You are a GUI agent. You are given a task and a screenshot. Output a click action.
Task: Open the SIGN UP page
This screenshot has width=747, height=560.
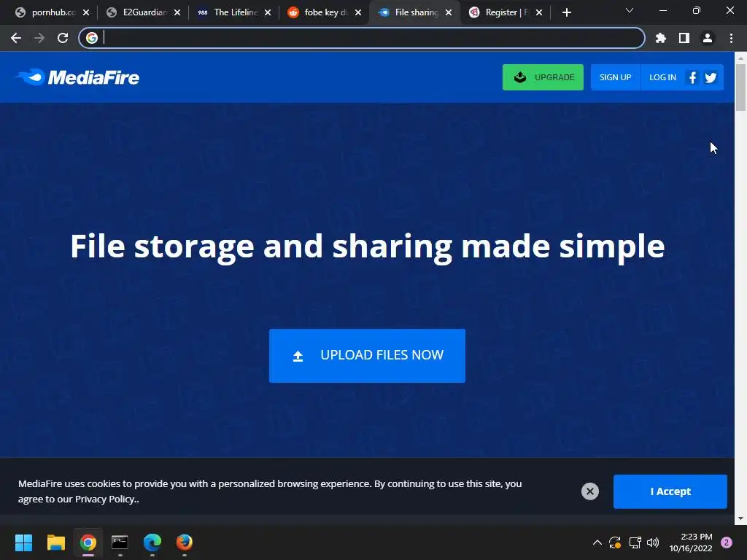pyautogui.click(x=615, y=77)
